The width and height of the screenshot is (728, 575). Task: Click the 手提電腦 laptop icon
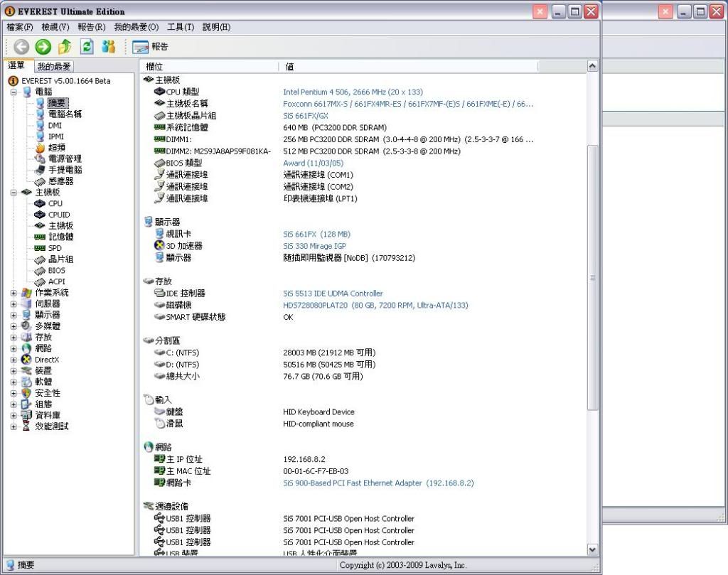tap(40, 170)
